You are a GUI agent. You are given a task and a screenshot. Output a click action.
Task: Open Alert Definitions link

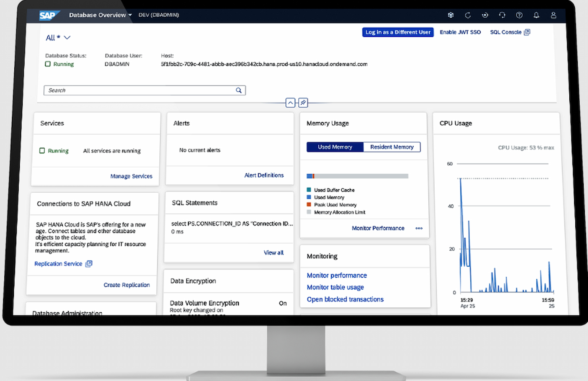(264, 175)
